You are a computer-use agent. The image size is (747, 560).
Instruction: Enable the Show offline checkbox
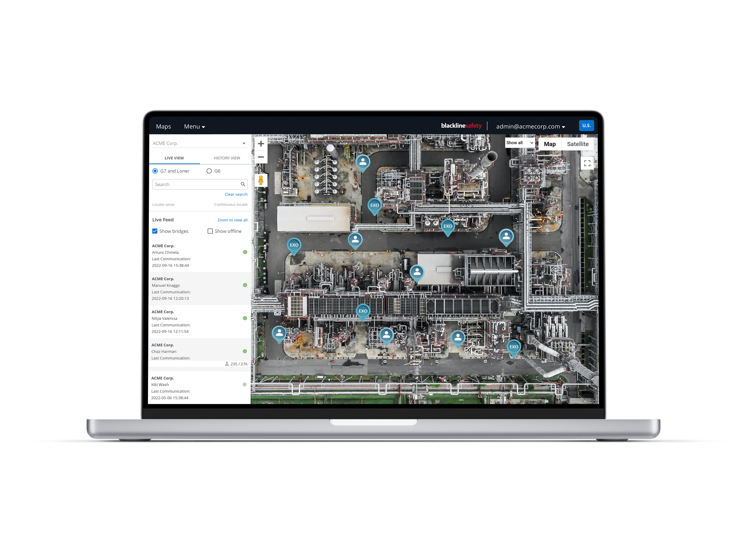[x=210, y=231]
